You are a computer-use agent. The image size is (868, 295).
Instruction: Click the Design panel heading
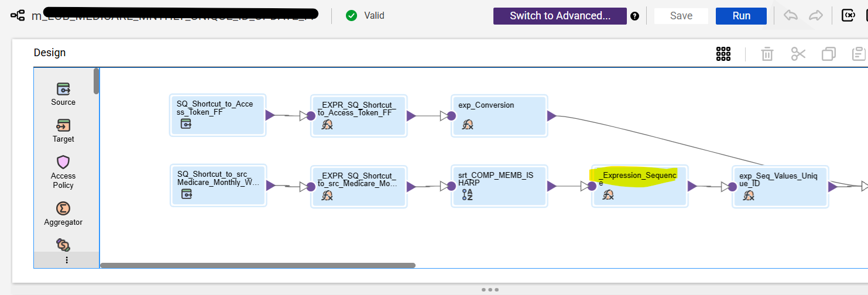click(x=50, y=53)
